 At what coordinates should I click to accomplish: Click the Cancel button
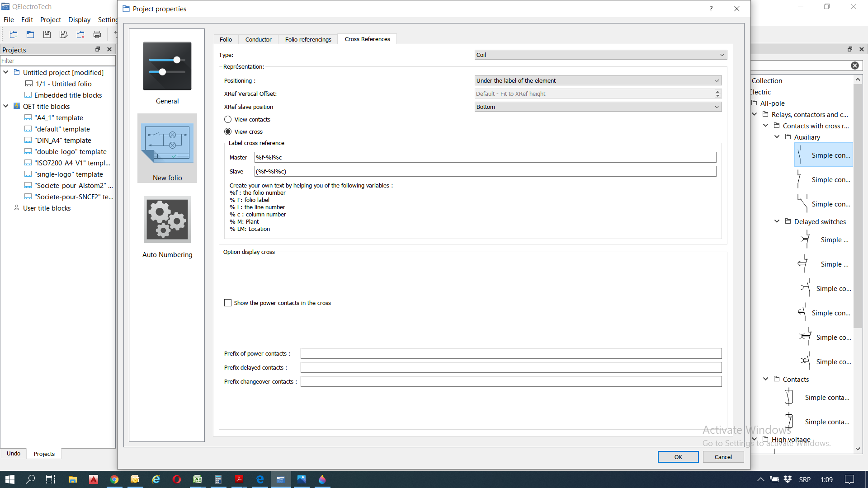[x=723, y=457]
